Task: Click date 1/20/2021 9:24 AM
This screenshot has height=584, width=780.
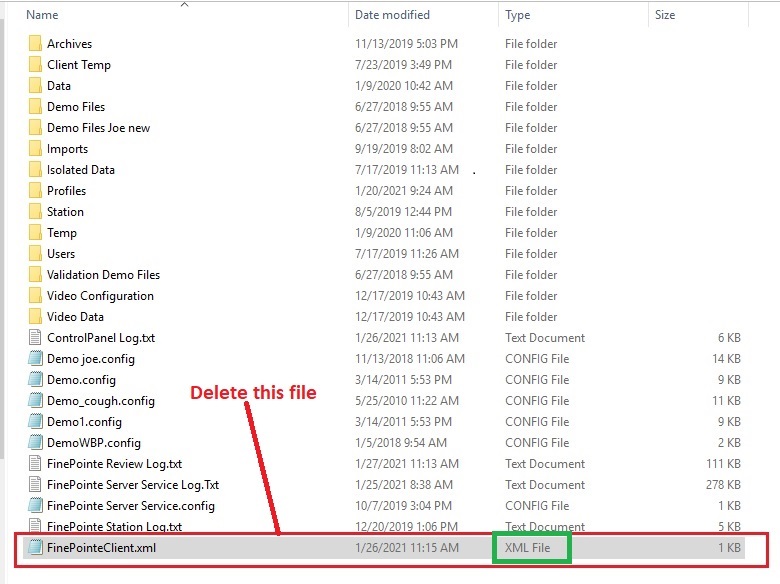Action: tap(404, 191)
